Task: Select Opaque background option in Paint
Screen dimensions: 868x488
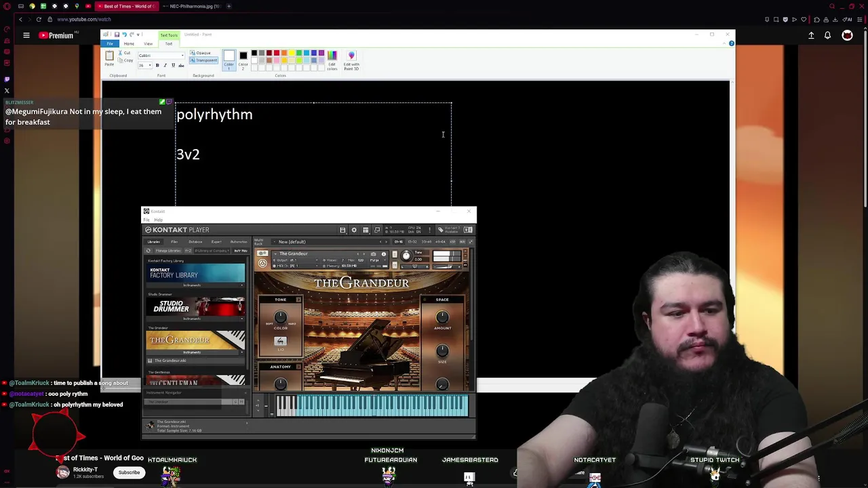Action: point(201,53)
